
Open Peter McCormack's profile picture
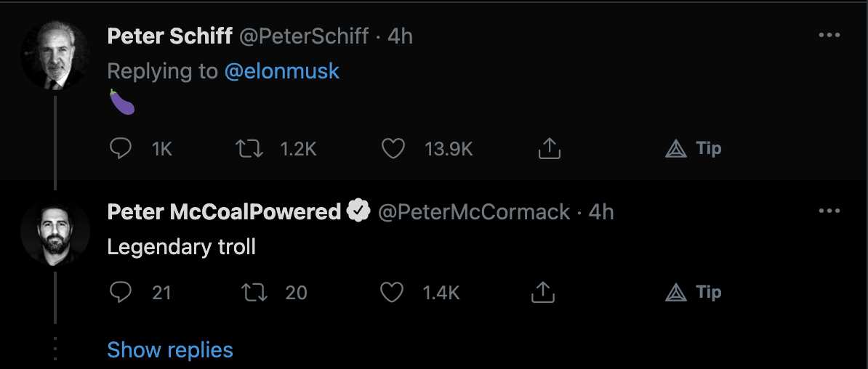(55, 231)
